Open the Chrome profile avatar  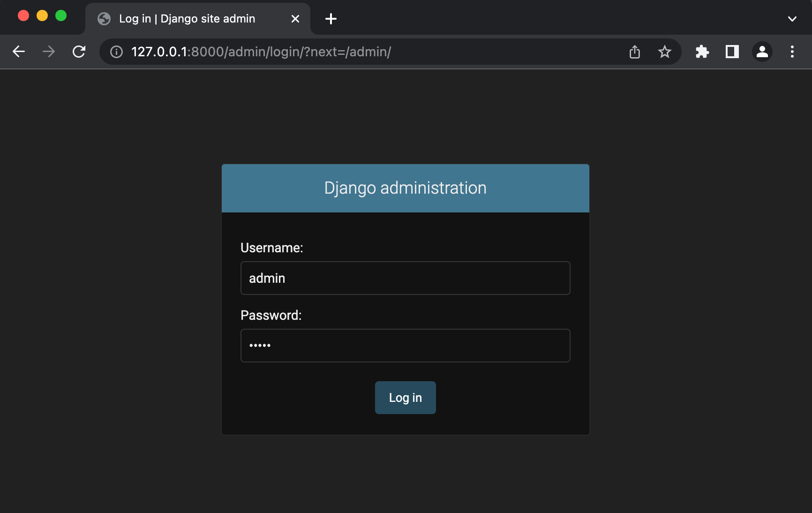click(x=762, y=52)
